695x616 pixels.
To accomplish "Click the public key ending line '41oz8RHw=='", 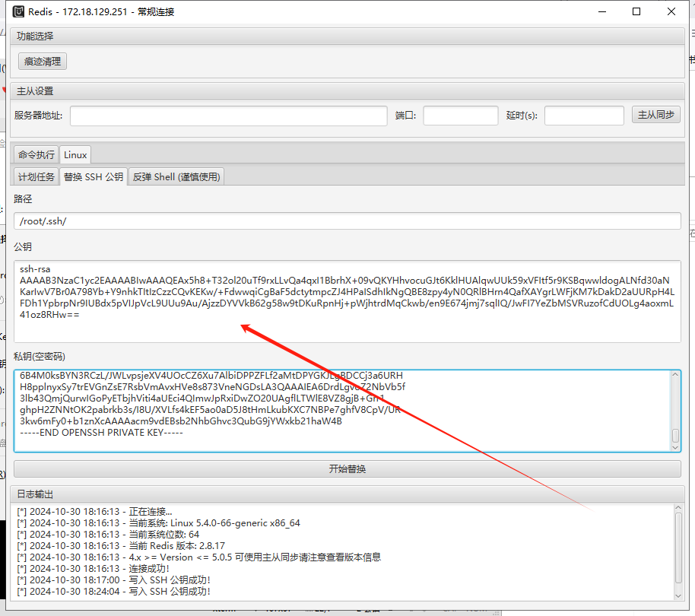I will pyautogui.click(x=49, y=315).
